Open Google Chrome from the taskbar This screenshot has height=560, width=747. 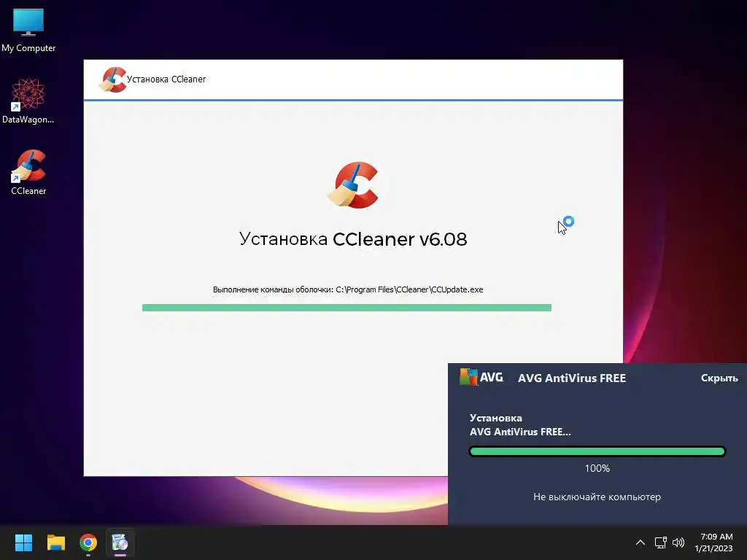point(88,542)
